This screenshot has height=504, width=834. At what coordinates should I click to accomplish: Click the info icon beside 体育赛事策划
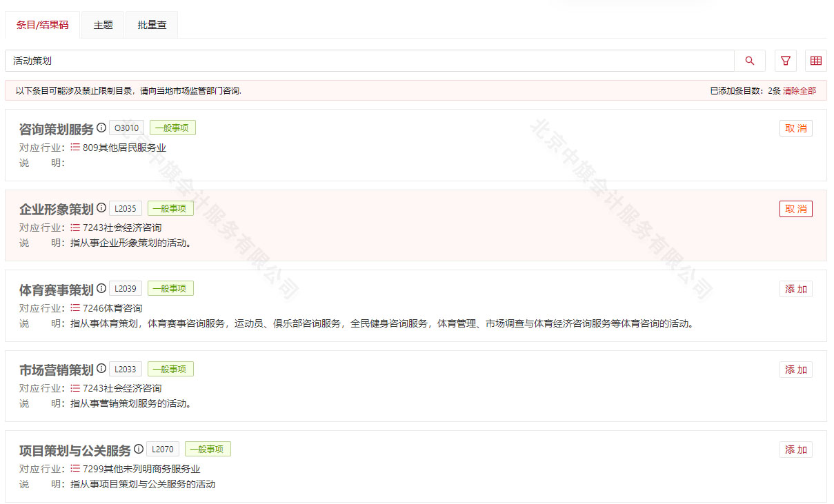coord(101,288)
